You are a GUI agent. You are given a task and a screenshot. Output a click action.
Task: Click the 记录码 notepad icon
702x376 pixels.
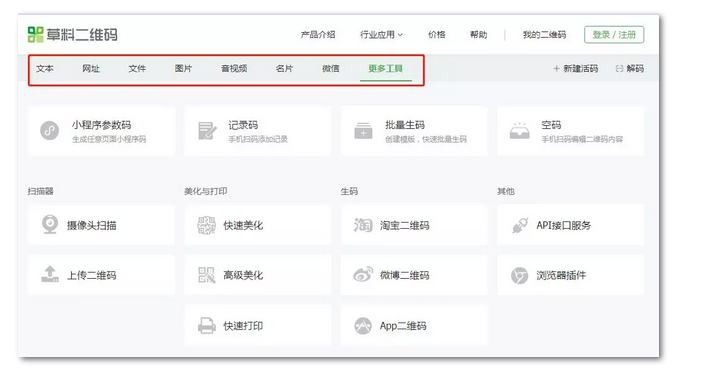207,131
